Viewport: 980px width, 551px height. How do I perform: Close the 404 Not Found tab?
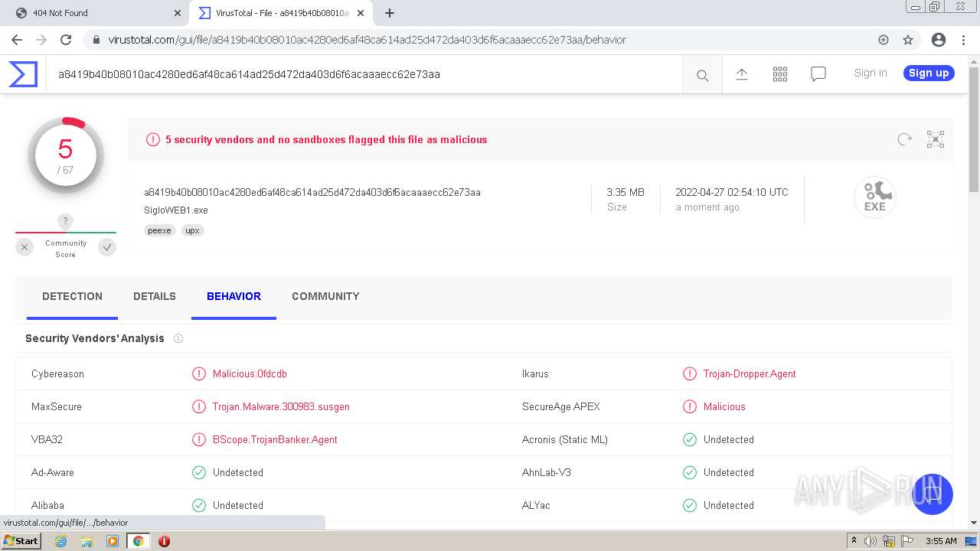178,13
